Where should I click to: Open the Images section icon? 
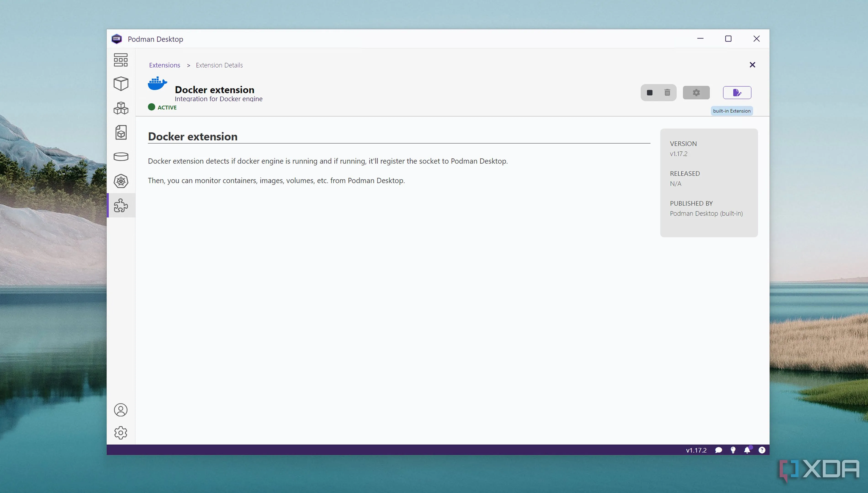[x=121, y=132]
